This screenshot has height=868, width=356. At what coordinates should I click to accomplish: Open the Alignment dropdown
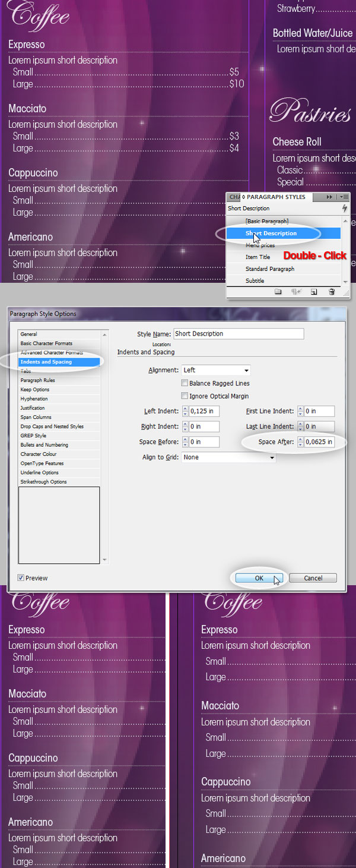click(x=216, y=370)
